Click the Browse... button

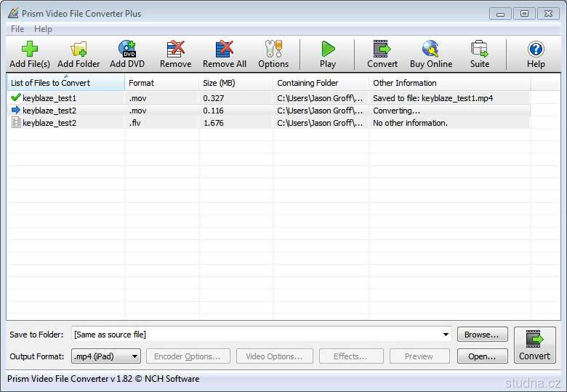click(x=482, y=335)
